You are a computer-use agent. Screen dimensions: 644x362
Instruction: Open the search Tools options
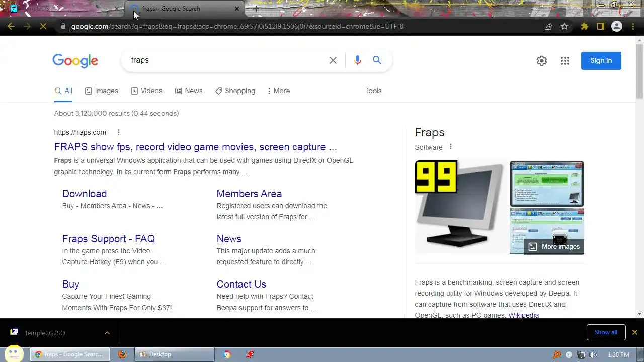373,91
